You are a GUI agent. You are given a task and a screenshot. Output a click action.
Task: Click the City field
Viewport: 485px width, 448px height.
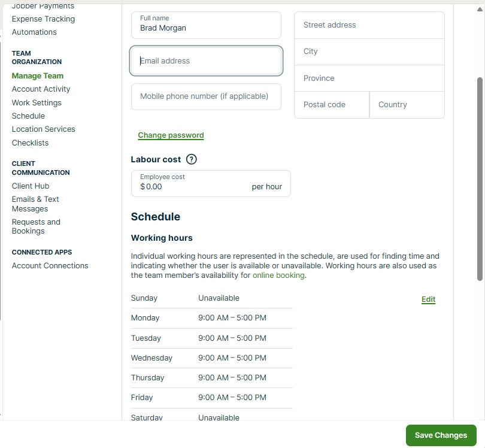(x=369, y=52)
